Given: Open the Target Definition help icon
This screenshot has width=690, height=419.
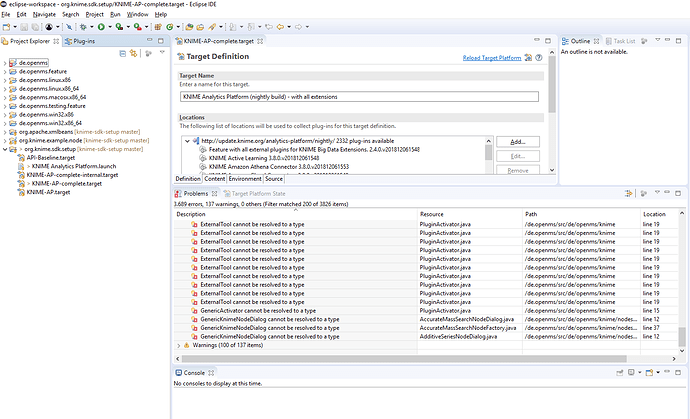Looking at the screenshot, I should tap(539, 58).
